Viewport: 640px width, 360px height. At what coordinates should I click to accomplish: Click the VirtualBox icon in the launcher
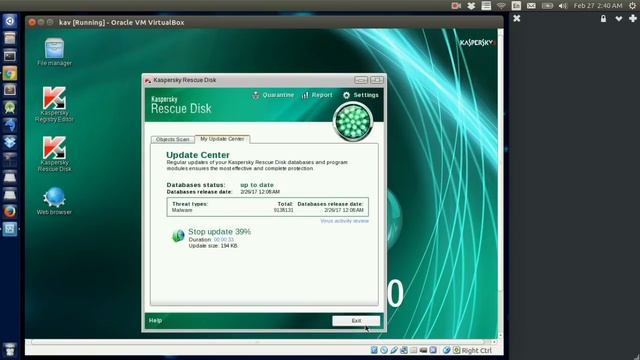point(10,229)
